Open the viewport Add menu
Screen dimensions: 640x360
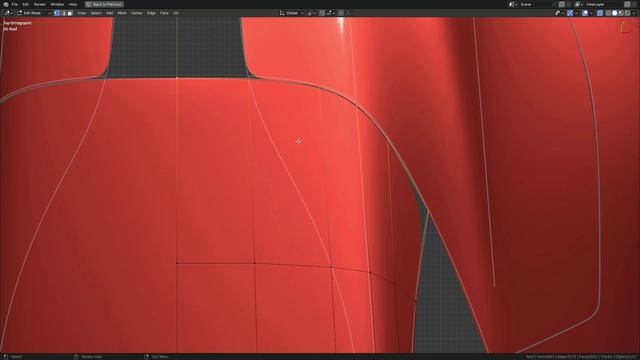tap(109, 13)
